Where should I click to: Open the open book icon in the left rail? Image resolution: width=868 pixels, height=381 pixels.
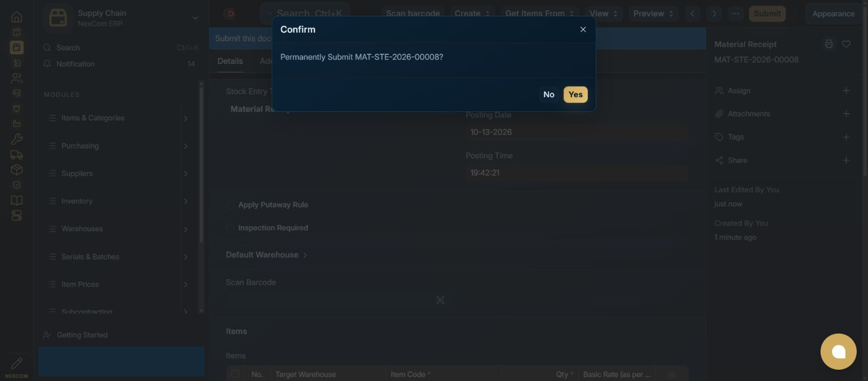coord(16,200)
